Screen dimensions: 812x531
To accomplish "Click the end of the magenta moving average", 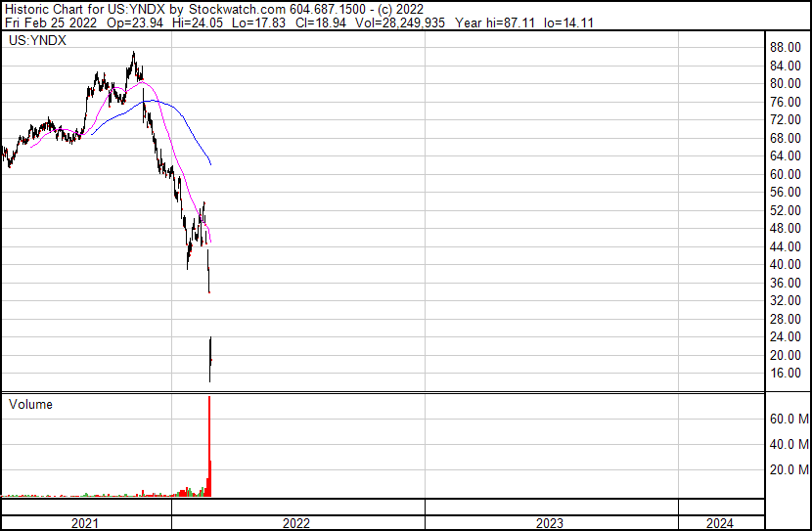I will [210, 242].
